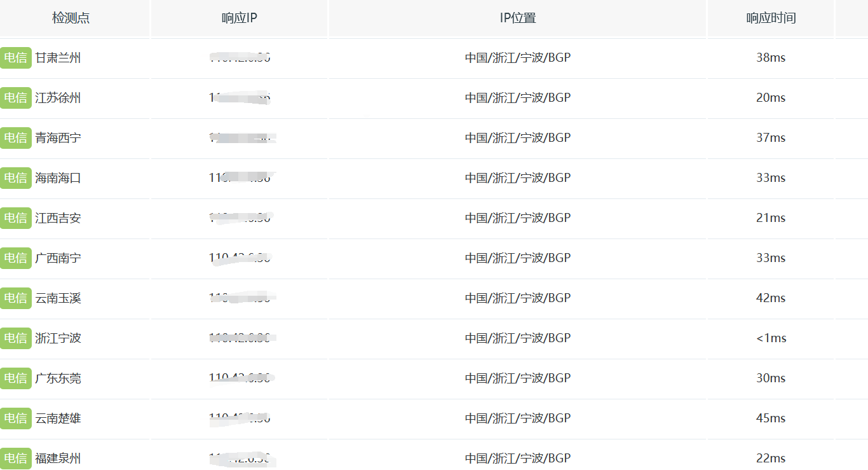Click the 电信 badge beside 甘肃兰州

[15, 58]
